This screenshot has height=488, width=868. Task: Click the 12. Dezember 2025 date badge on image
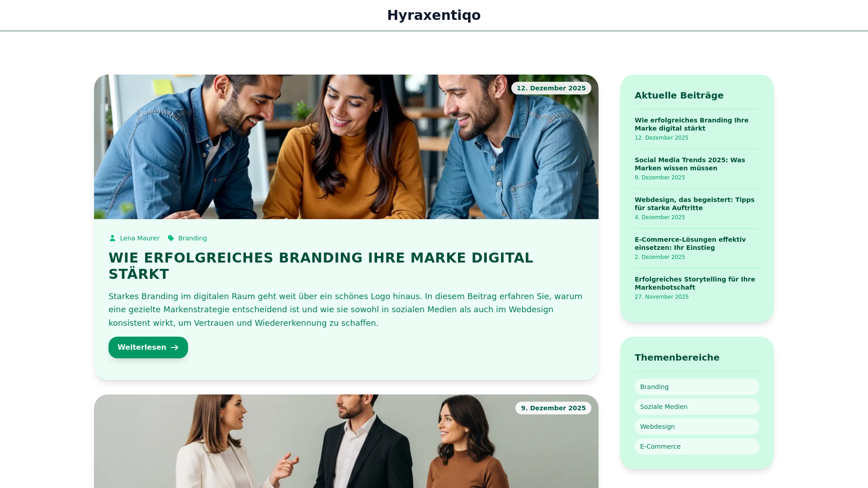[x=551, y=88]
